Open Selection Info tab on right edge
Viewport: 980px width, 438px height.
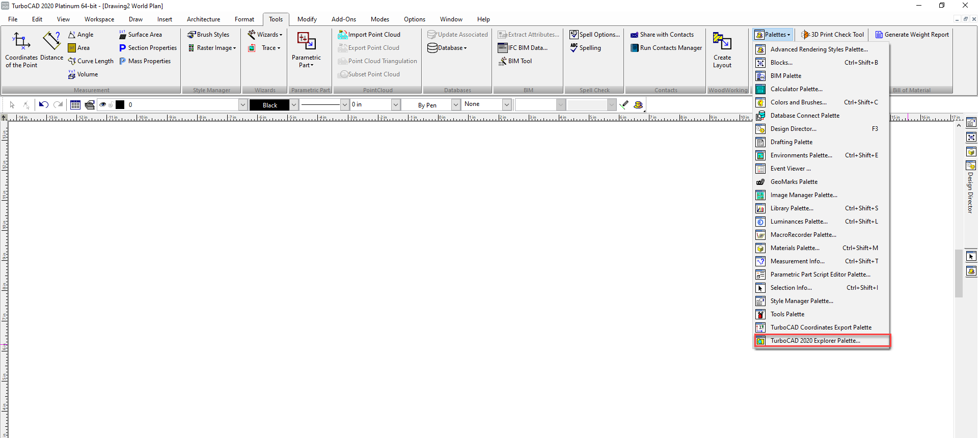971,257
